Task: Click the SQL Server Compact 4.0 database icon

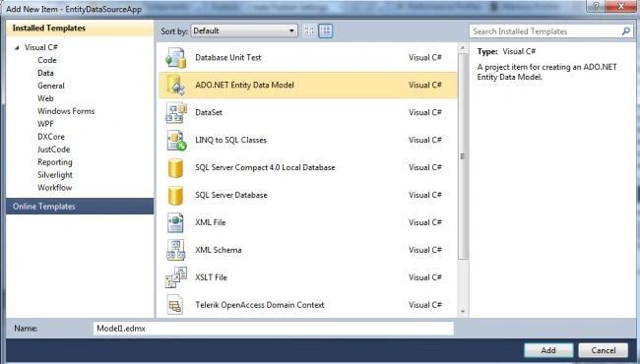Action: click(x=175, y=168)
